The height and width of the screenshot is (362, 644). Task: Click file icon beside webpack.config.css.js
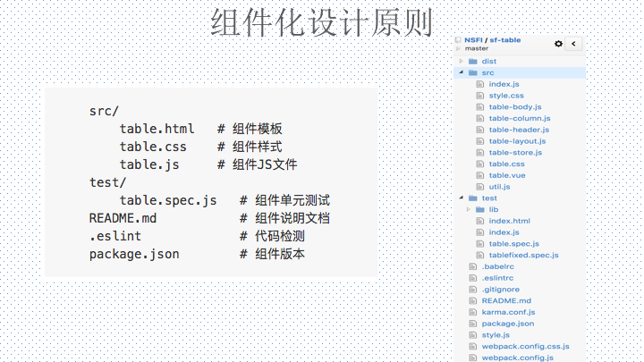click(x=473, y=347)
